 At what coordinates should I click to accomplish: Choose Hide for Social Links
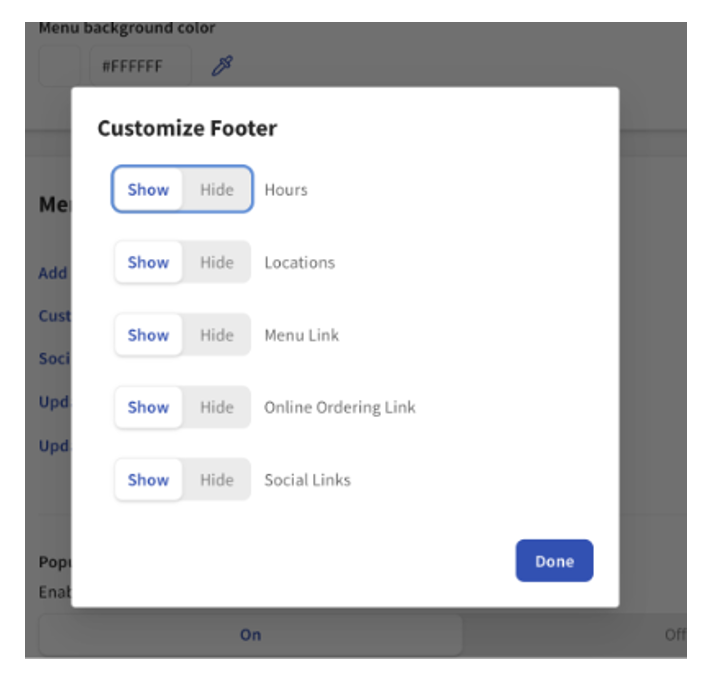point(216,480)
